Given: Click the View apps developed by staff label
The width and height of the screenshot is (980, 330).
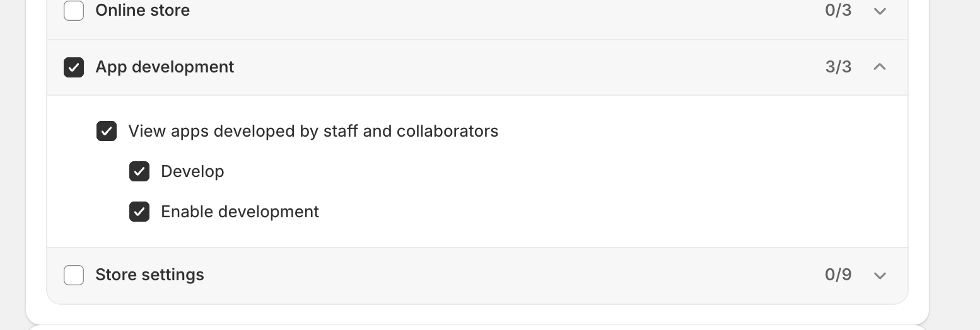Looking at the screenshot, I should 313,131.
